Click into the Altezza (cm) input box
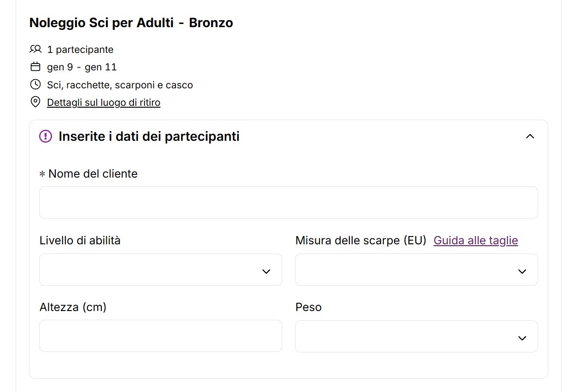 click(x=161, y=336)
